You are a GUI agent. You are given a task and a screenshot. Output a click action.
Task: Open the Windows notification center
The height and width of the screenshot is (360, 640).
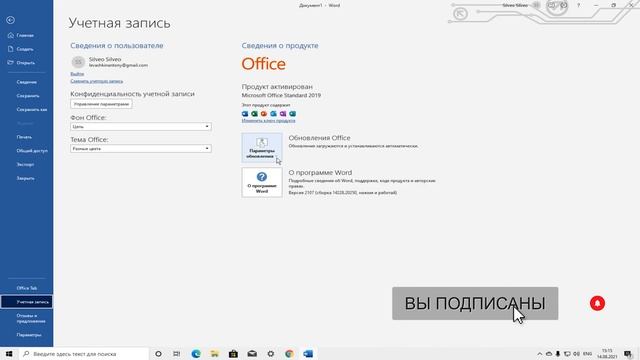tap(628, 354)
